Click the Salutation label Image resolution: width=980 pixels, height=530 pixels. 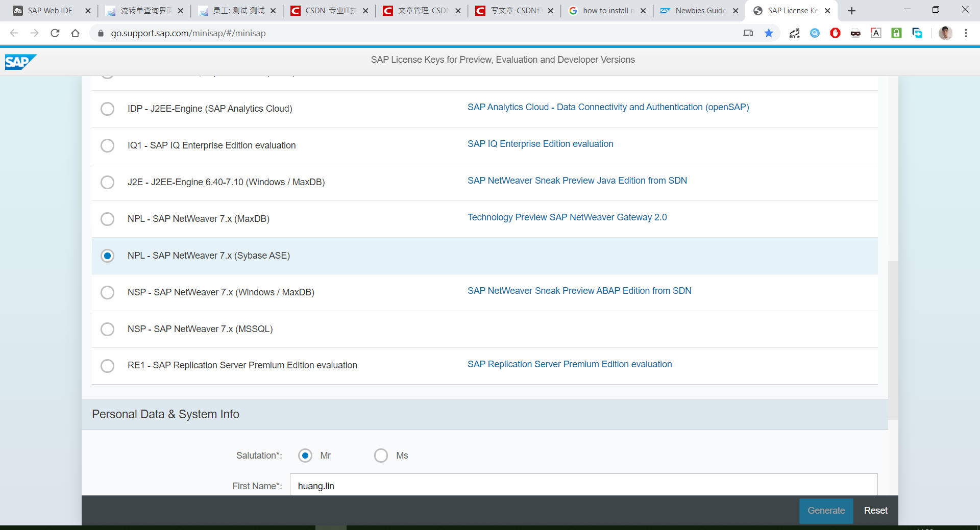259,456
